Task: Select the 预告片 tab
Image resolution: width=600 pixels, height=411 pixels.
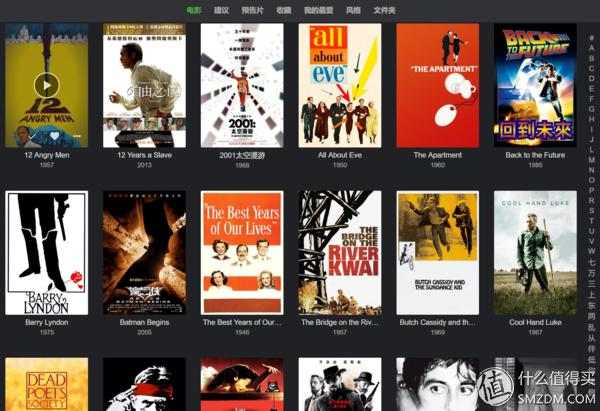Action: coord(253,10)
